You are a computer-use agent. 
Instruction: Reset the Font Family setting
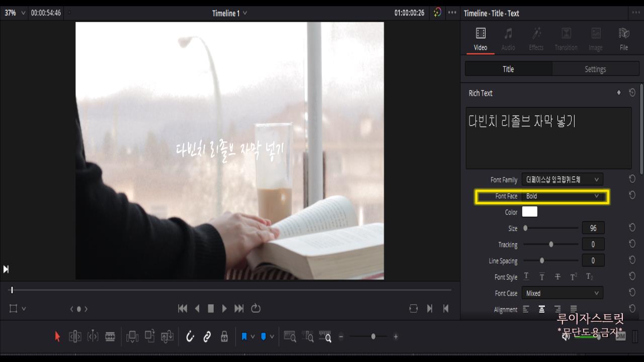tap(632, 179)
